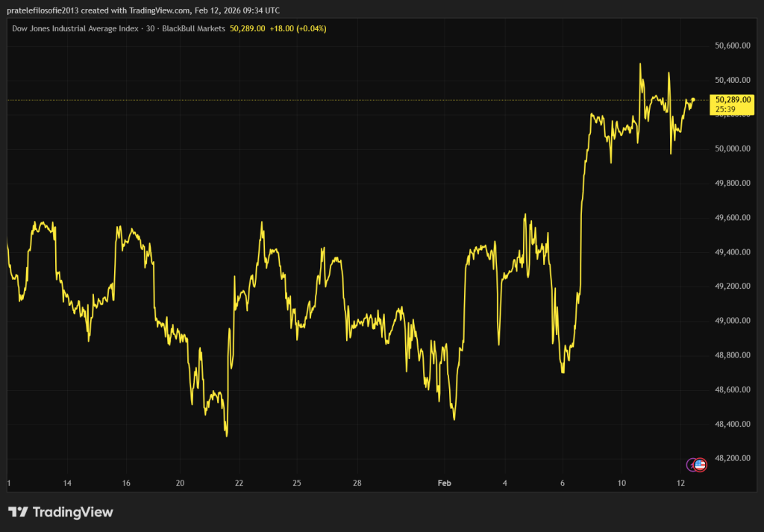Click the purple lightning event icon
Viewport: 764px width, 532px height.
tap(692, 465)
